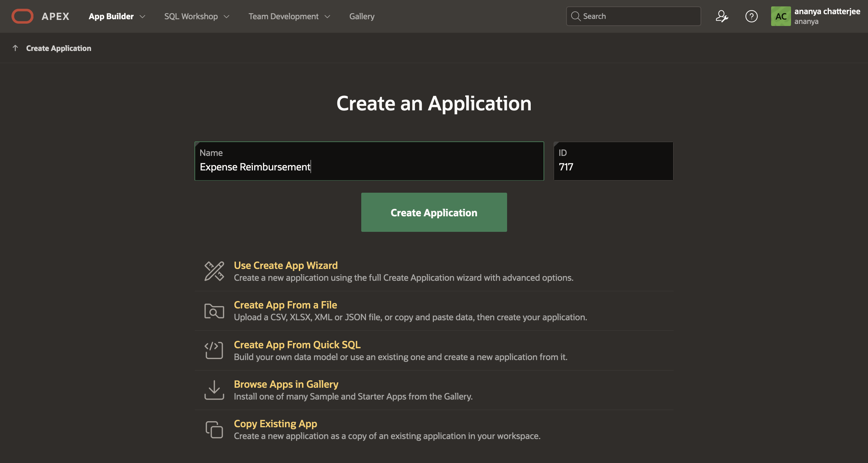Open the Gallery menu item
The image size is (868, 463).
pyautogui.click(x=362, y=16)
